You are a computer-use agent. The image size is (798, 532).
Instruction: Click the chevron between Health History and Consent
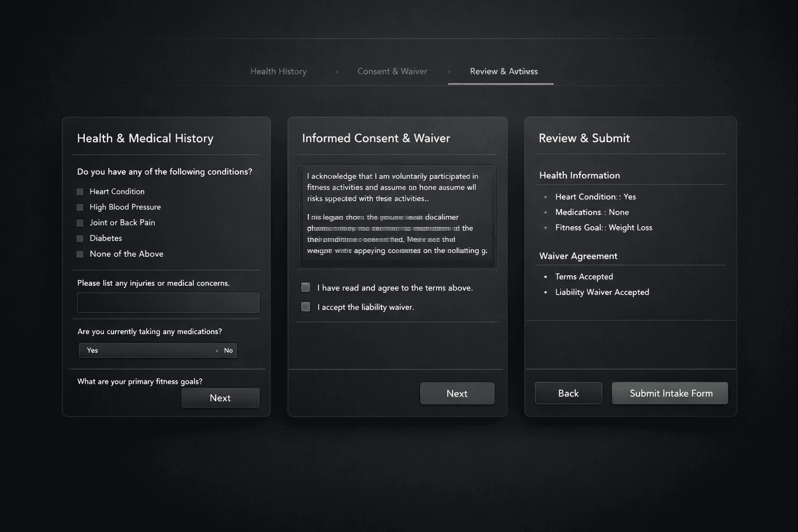(337, 71)
